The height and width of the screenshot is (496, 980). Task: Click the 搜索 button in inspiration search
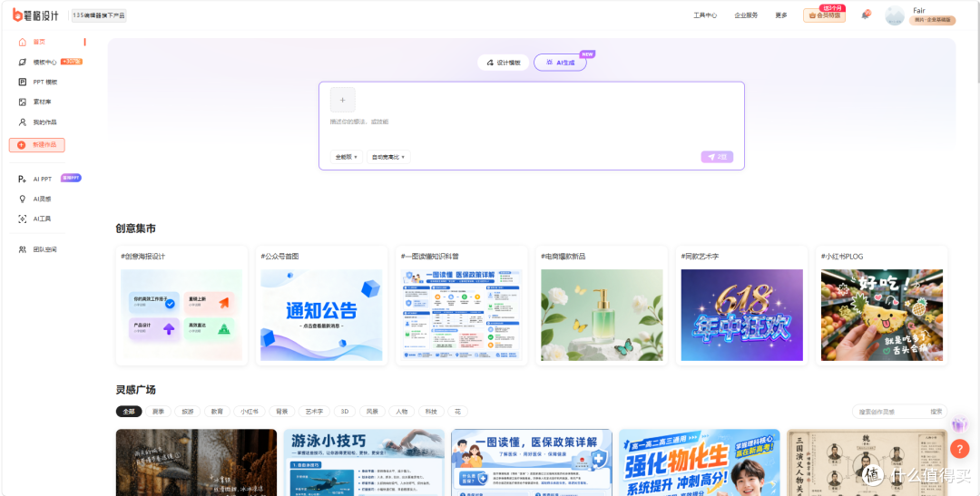936,412
